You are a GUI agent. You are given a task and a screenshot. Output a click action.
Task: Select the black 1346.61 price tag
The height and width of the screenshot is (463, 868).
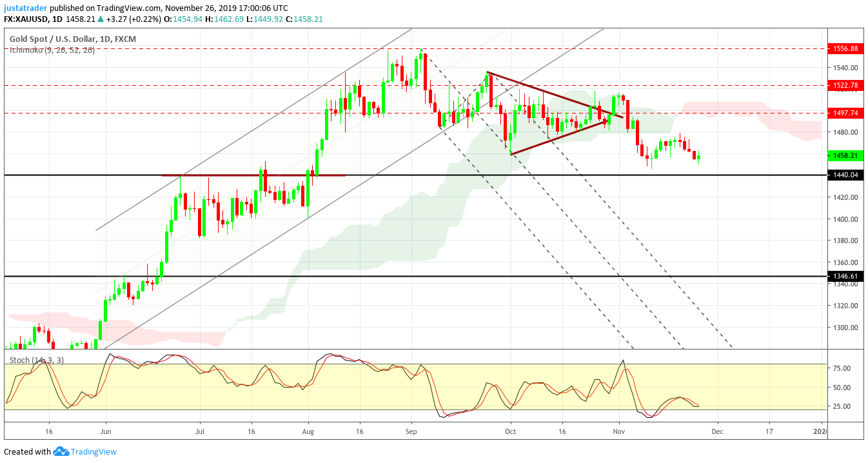tap(845, 276)
